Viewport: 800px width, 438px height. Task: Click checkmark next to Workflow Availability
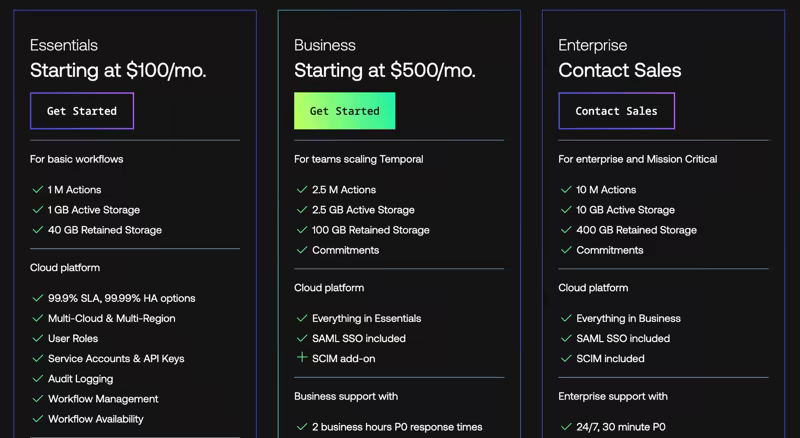tap(38, 419)
